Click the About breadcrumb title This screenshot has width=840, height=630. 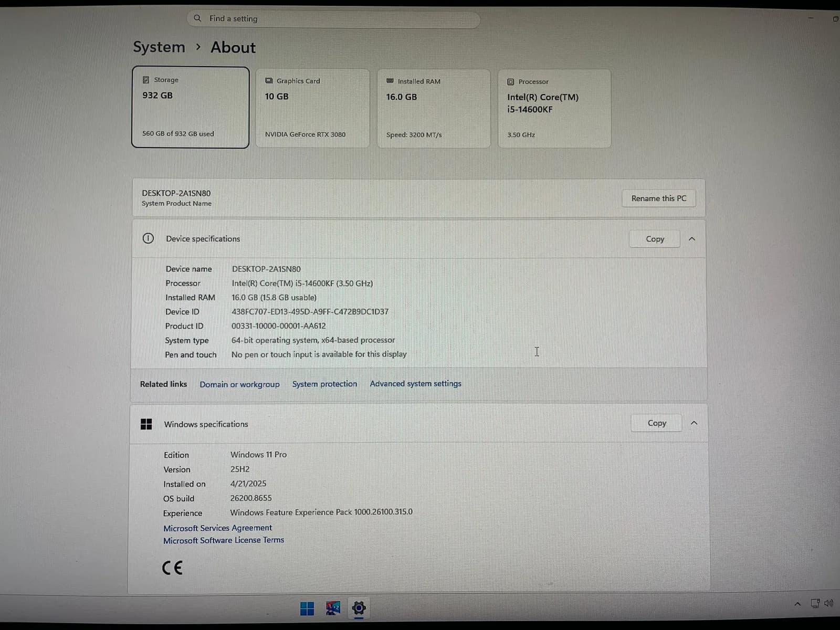[233, 47]
